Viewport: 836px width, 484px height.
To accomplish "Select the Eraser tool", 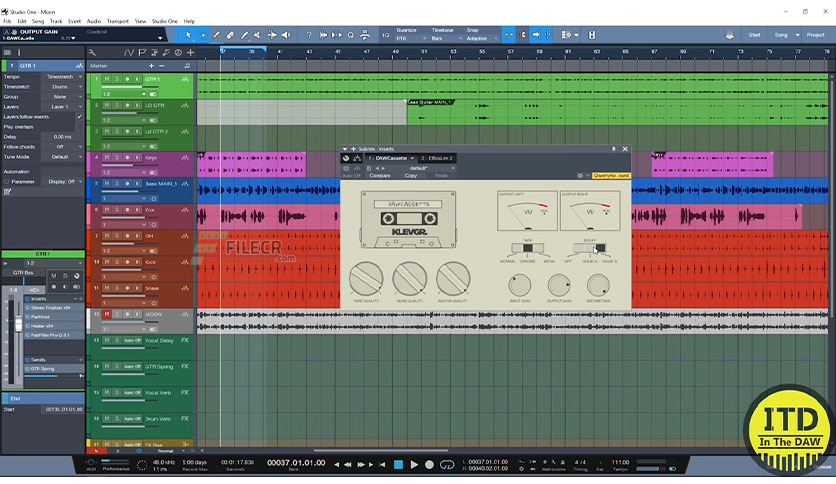I will (230, 35).
